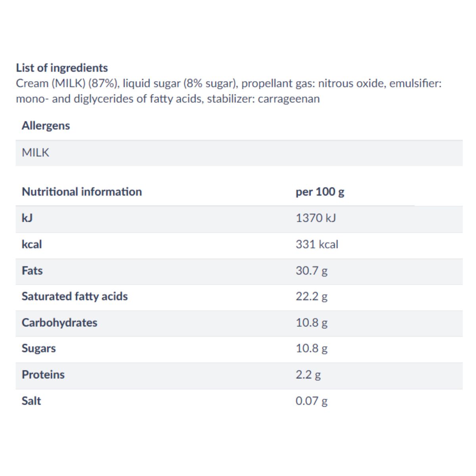Screen dimensions: 476x476
Task: Click the 22.2 g saturated value
Action: (311, 297)
